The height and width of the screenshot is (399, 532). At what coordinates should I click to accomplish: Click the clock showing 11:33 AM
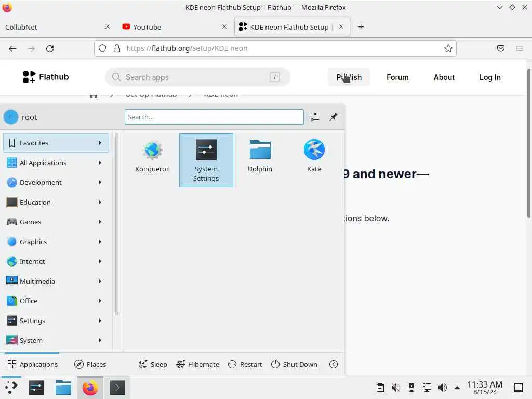485,384
